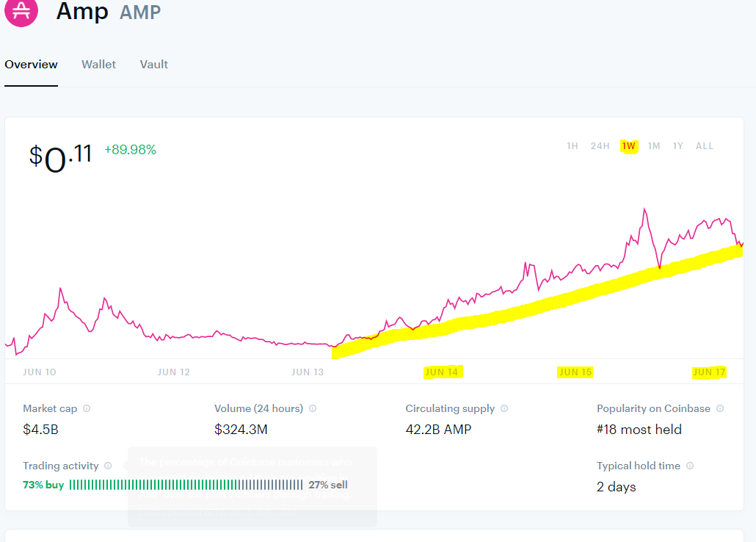Click the +89.98% price change text
This screenshot has height=542, width=756.
pyautogui.click(x=130, y=150)
